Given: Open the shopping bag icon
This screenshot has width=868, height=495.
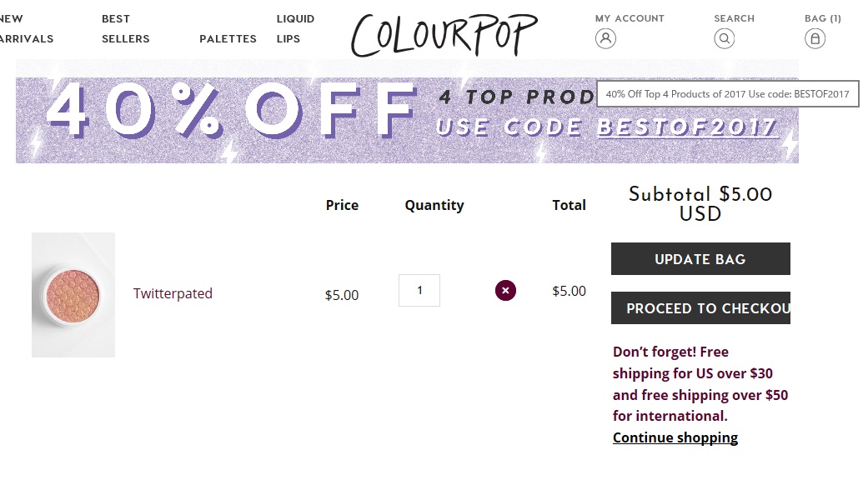Looking at the screenshot, I should 815,38.
